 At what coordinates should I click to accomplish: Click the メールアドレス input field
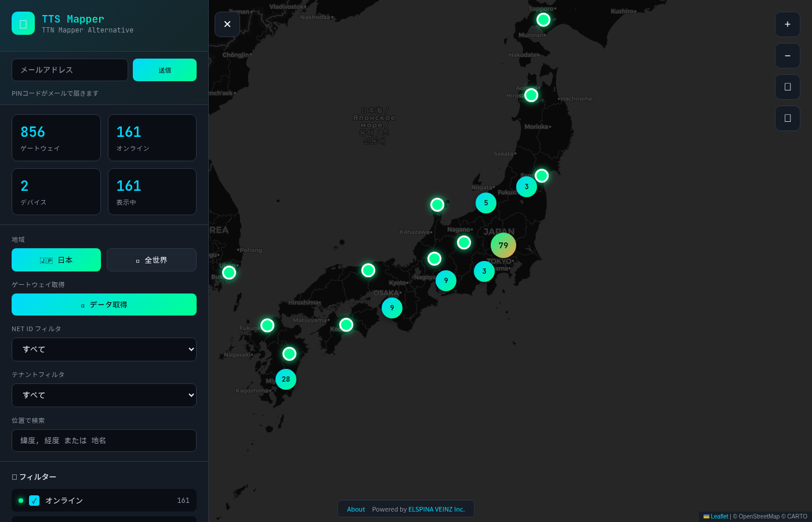70,70
